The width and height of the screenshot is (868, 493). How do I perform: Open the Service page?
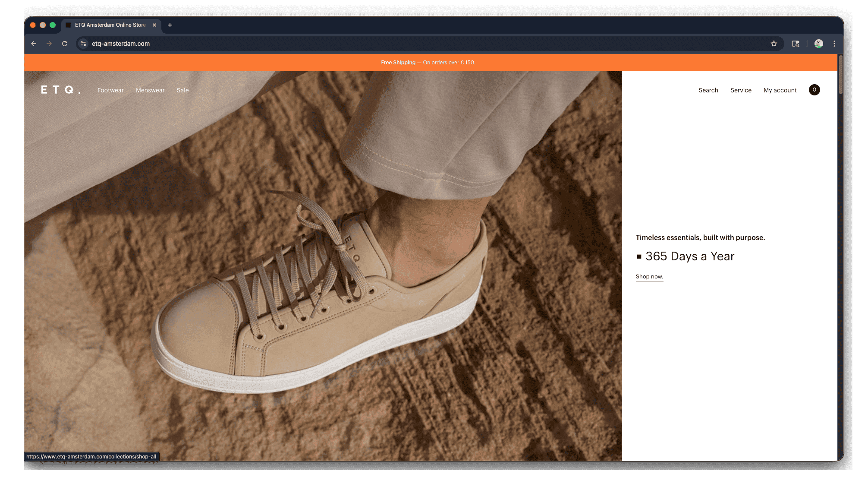coord(741,90)
